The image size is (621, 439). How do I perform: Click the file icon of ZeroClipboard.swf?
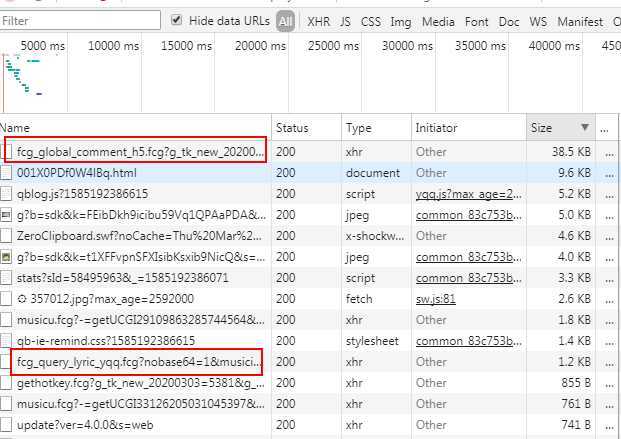(6, 236)
